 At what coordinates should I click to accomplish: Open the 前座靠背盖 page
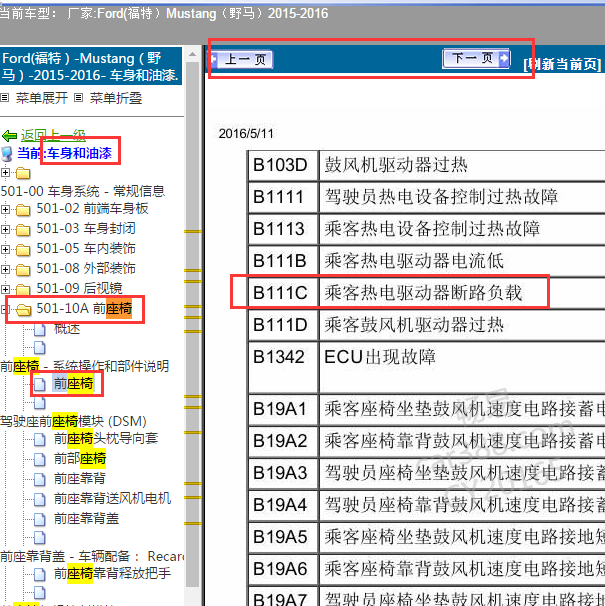click(x=86, y=518)
